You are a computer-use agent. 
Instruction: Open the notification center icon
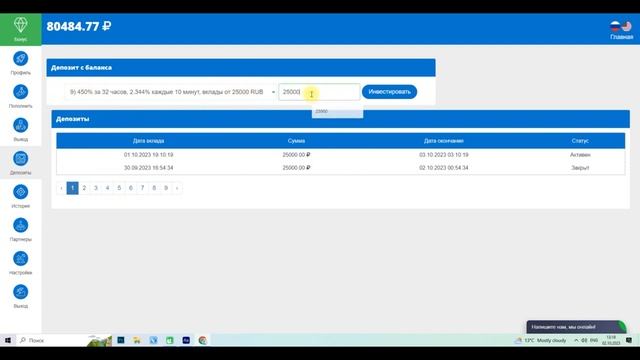(x=629, y=340)
